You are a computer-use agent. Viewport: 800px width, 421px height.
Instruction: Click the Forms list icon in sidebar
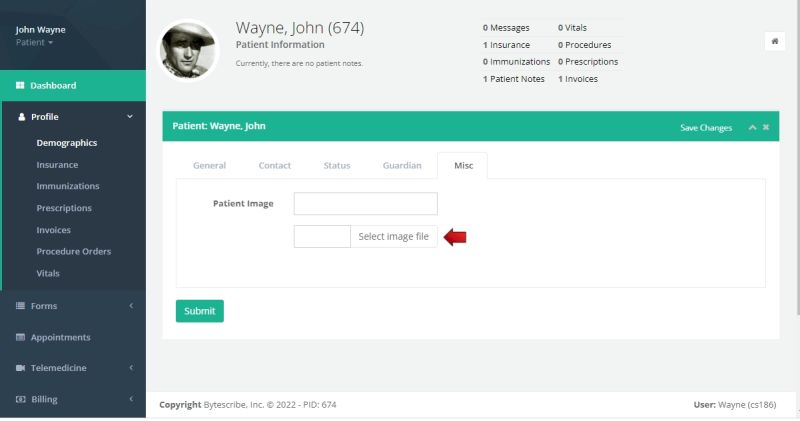tap(20, 306)
